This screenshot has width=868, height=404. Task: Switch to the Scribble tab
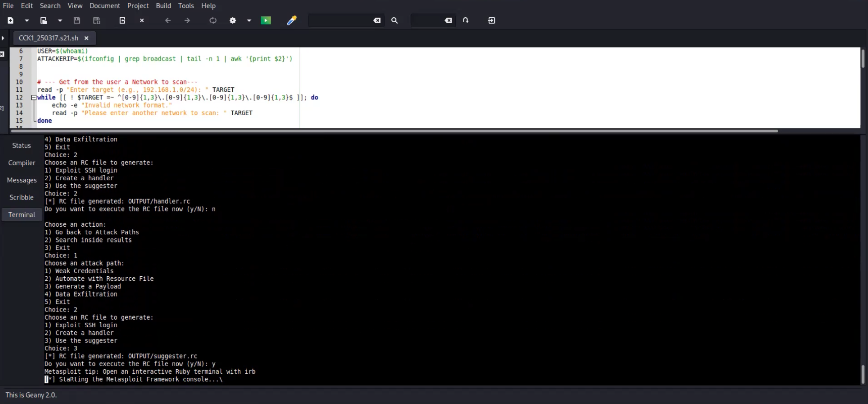(x=22, y=197)
